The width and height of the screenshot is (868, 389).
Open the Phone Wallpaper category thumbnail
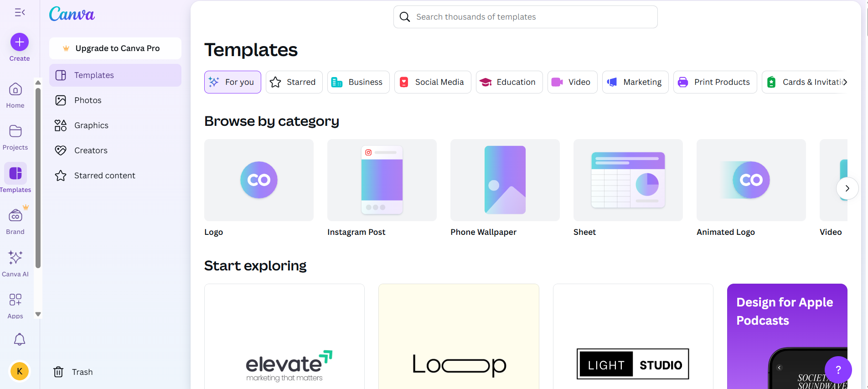[505, 180]
